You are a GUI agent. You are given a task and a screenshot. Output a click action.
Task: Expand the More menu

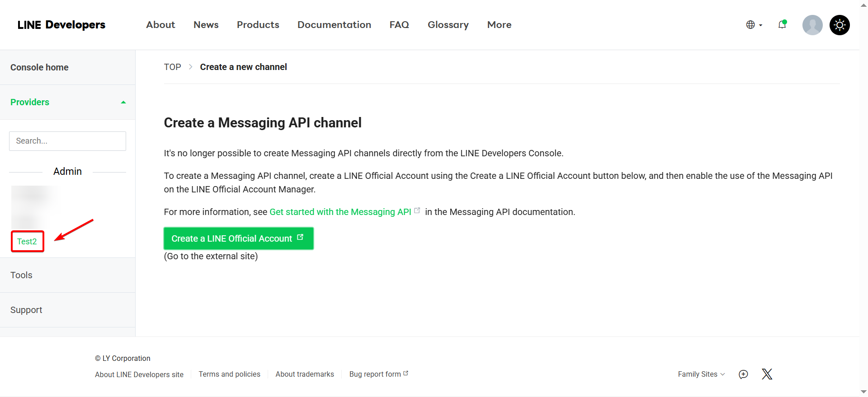point(499,25)
